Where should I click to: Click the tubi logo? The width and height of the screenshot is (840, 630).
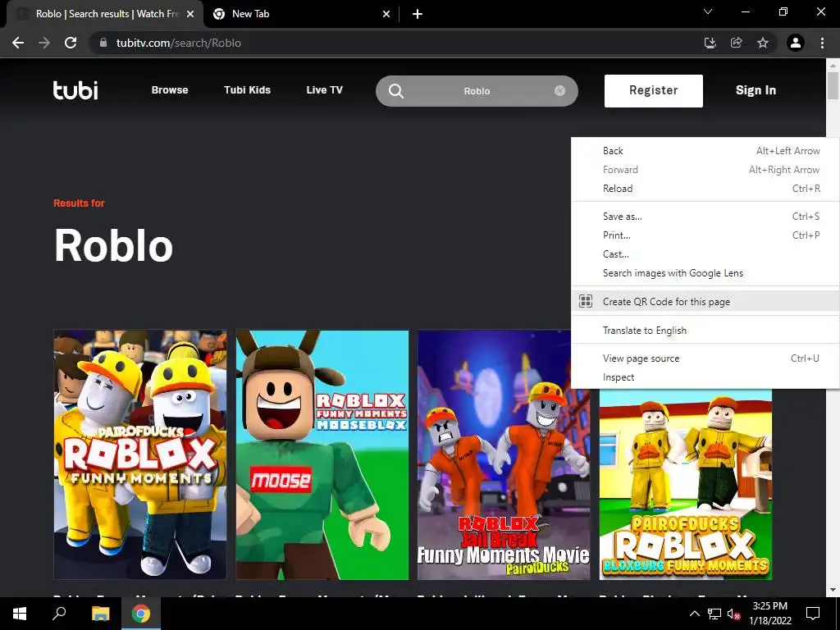coord(75,90)
